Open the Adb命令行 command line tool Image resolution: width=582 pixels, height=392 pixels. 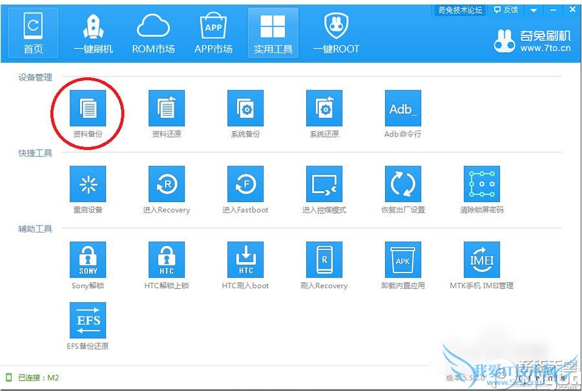[x=402, y=108]
